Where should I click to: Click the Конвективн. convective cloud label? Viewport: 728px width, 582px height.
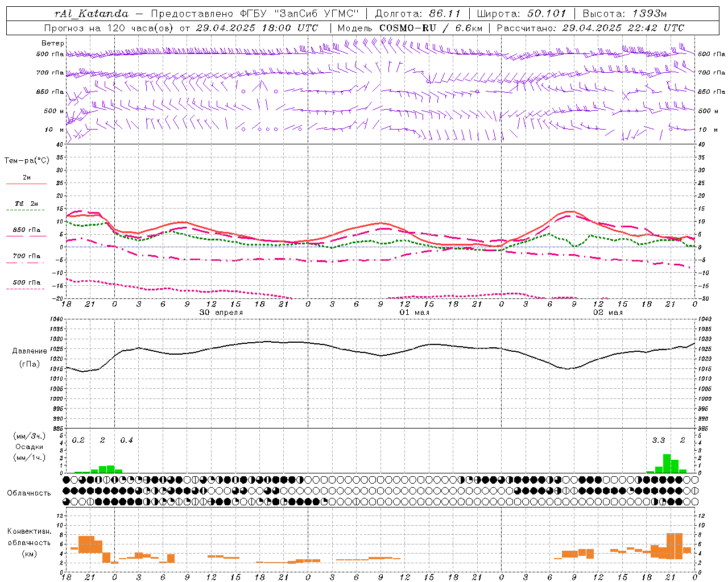(29, 531)
